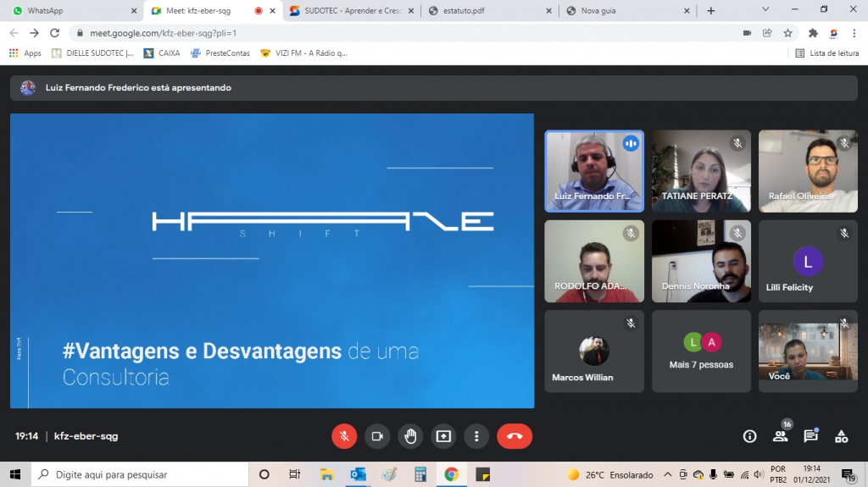Screen dimensions: 868x487
Task: Open DIELLE SUDOTEC bookmark
Action: tap(92, 53)
